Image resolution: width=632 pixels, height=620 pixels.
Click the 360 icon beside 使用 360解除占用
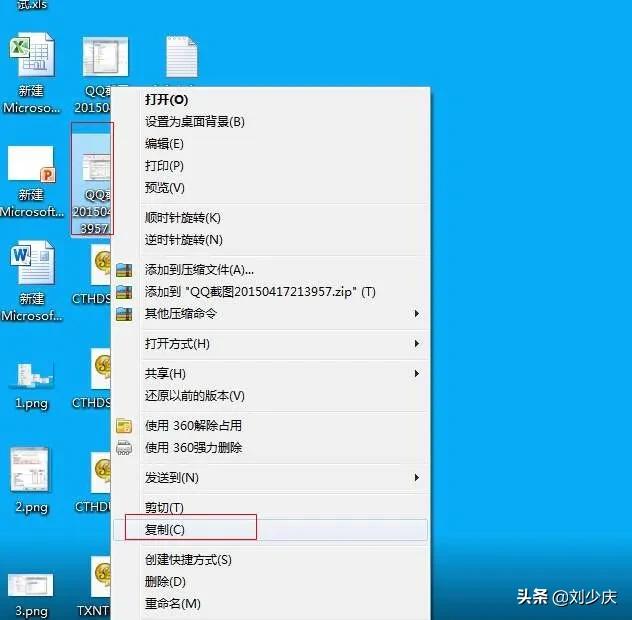(124, 426)
